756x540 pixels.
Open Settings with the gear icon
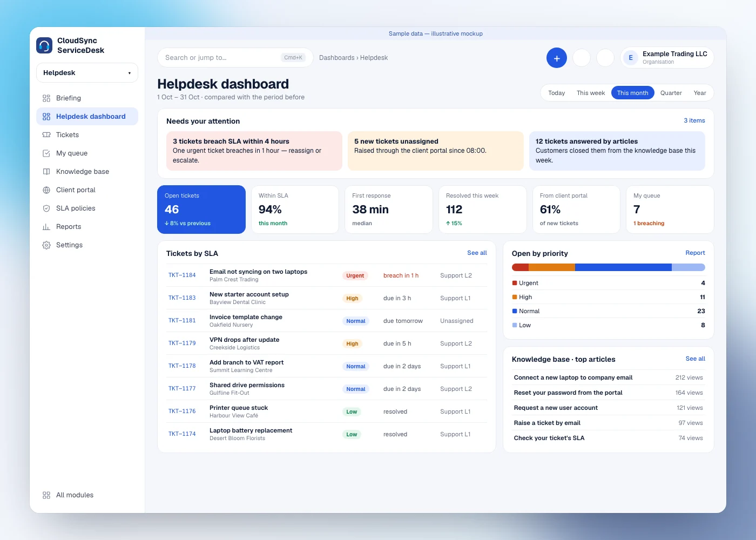(46, 245)
